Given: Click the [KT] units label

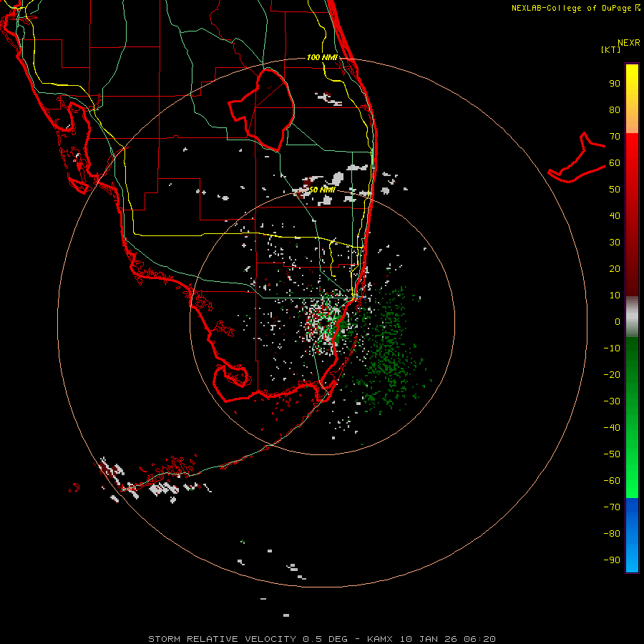Looking at the screenshot, I should point(611,49).
